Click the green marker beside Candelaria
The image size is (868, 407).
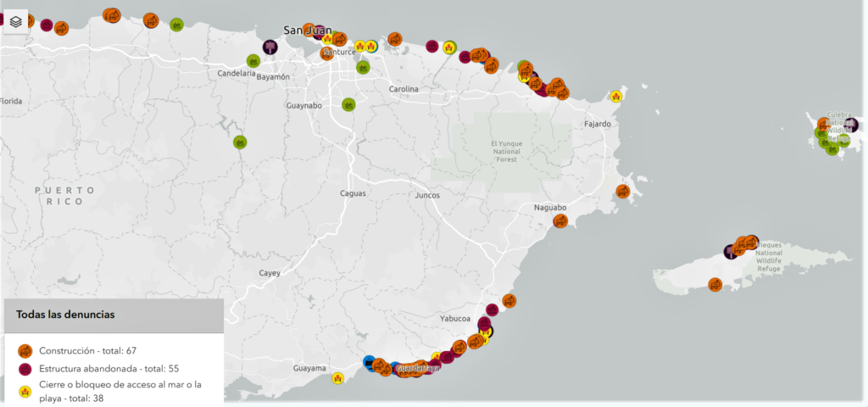253,61
